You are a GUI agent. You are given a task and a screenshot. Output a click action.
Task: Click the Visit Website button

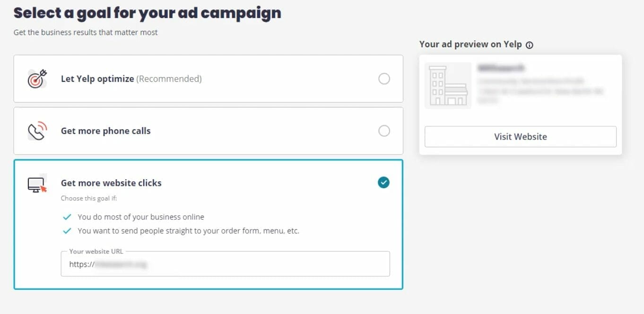pyautogui.click(x=520, y=137)
